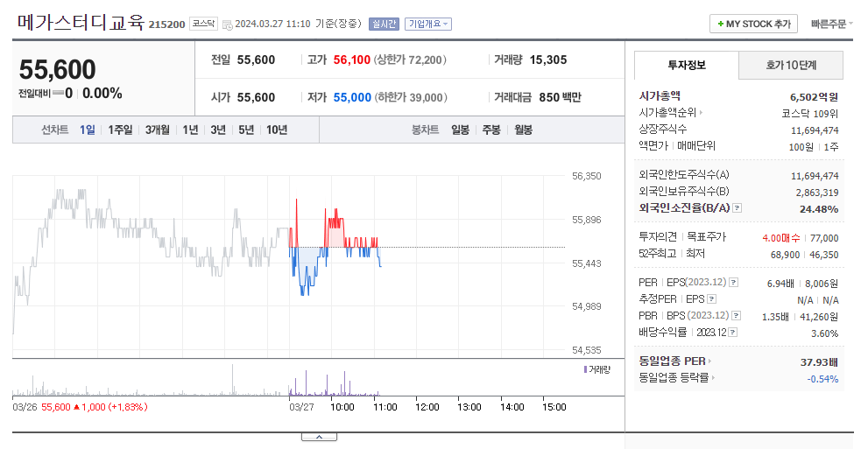Click help icon next to PER EPS(2023.12)
The width and height of the screenshot is (868, 449).
[x=733, y=283]
